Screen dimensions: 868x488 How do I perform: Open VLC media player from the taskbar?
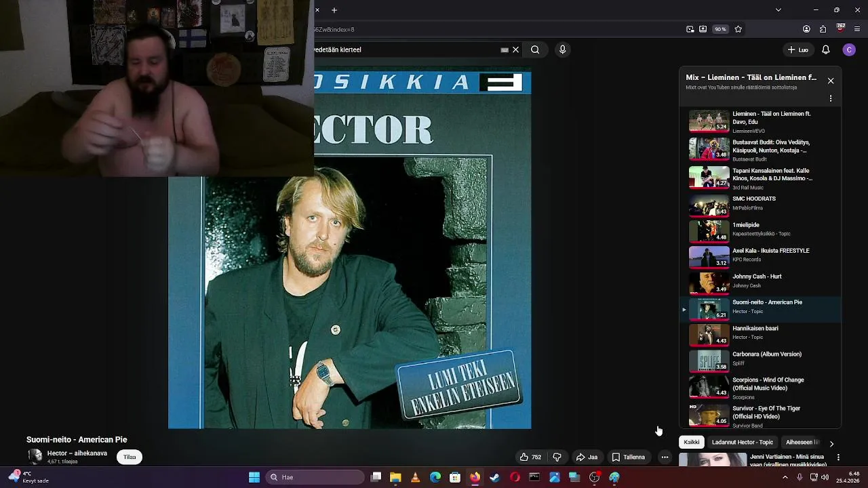[416, 477]
